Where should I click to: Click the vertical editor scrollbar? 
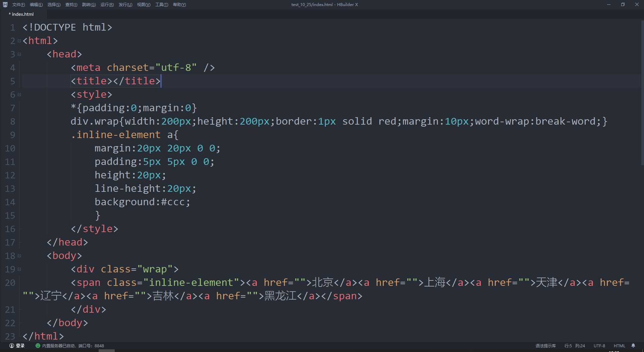(x=642, y=93)
